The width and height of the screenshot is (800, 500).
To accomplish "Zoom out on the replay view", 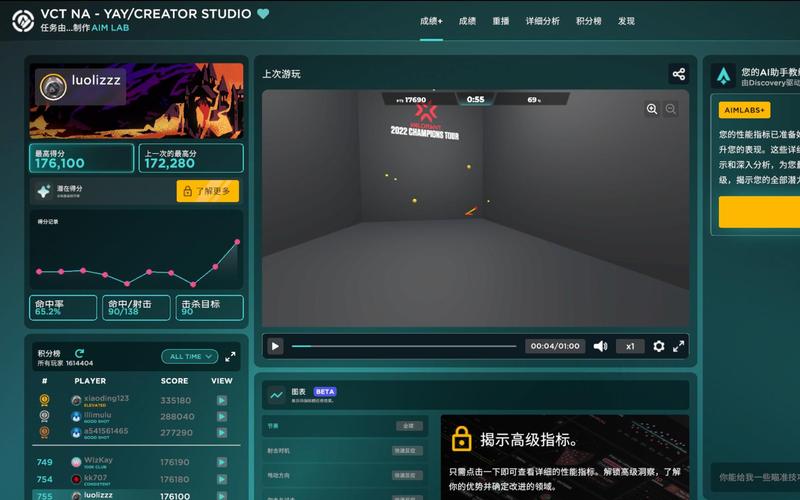I will click(x=671, y=109).
